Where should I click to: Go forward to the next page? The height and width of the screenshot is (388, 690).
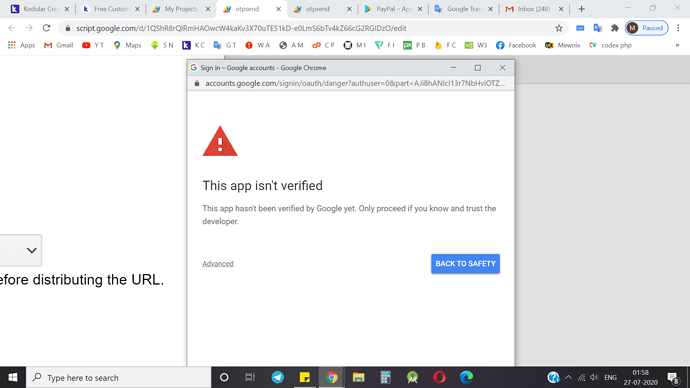coord(29,28)
